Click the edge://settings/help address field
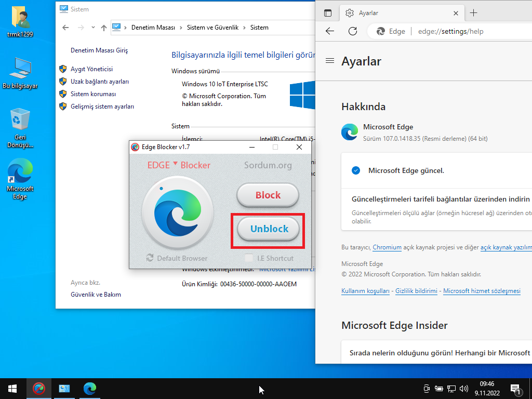The image size is (532, 399). pyautogui.click(x=450, y=31)
